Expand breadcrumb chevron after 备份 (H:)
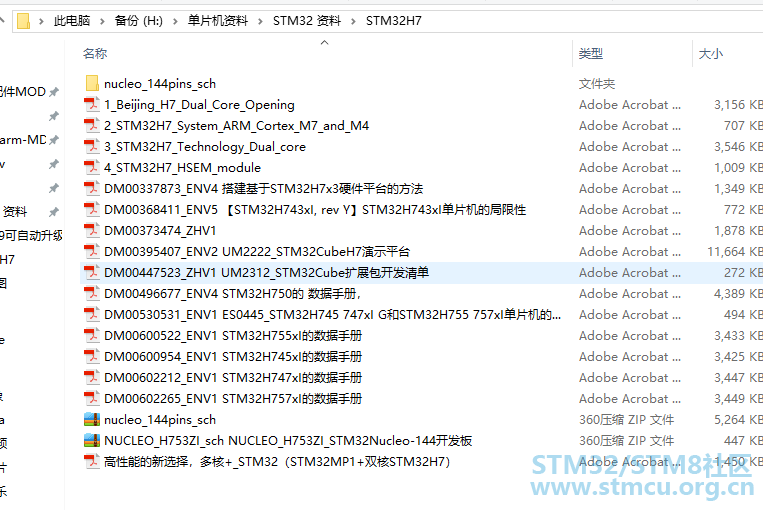 pos(175,21)
